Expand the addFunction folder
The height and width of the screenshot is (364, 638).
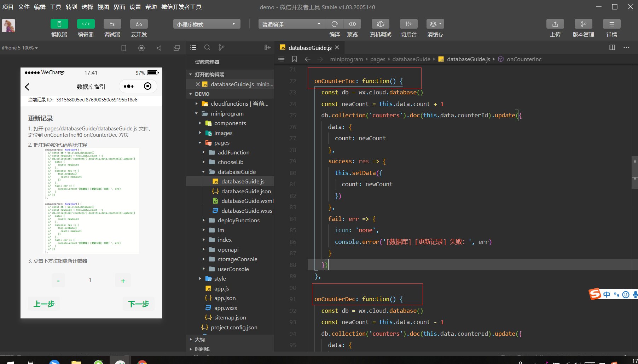coord(230,152)
